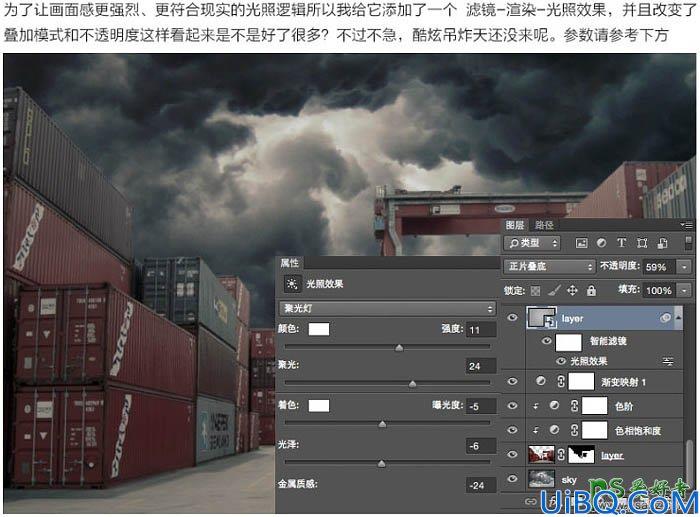700x517 pixels.
Task: Click the 光泽 gloss slider handle
Action: pyautogui.click(x=381, y=464)
